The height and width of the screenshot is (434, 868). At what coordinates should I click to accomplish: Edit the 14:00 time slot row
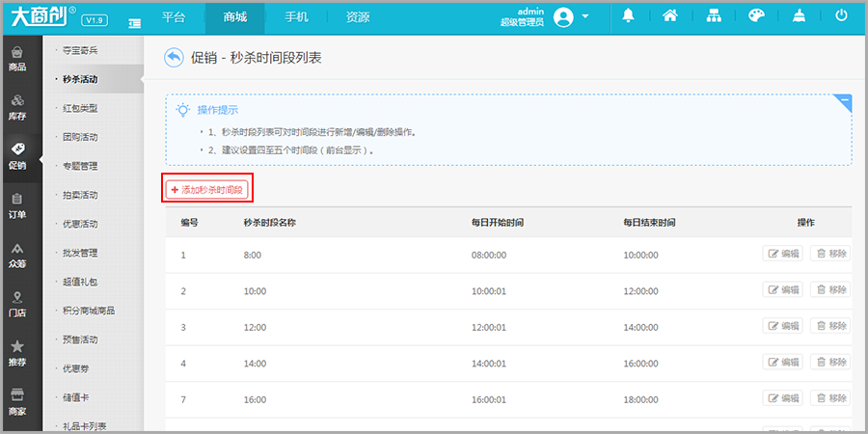782,362
